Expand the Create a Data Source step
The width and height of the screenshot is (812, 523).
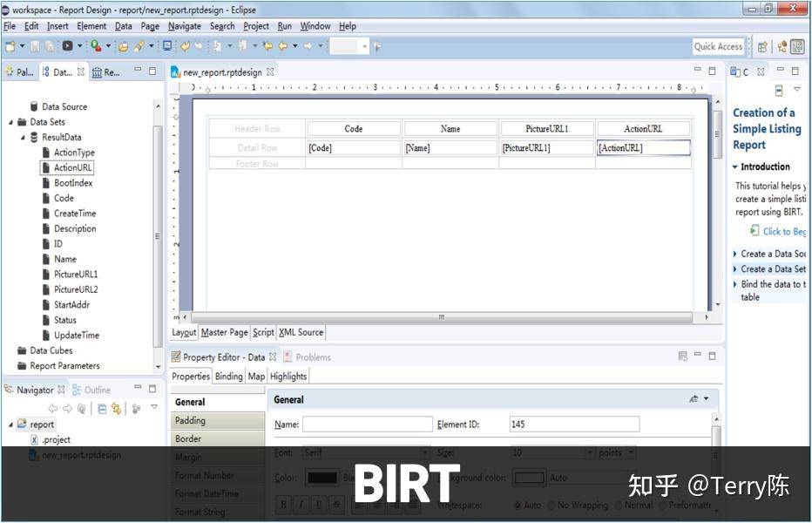734,254
